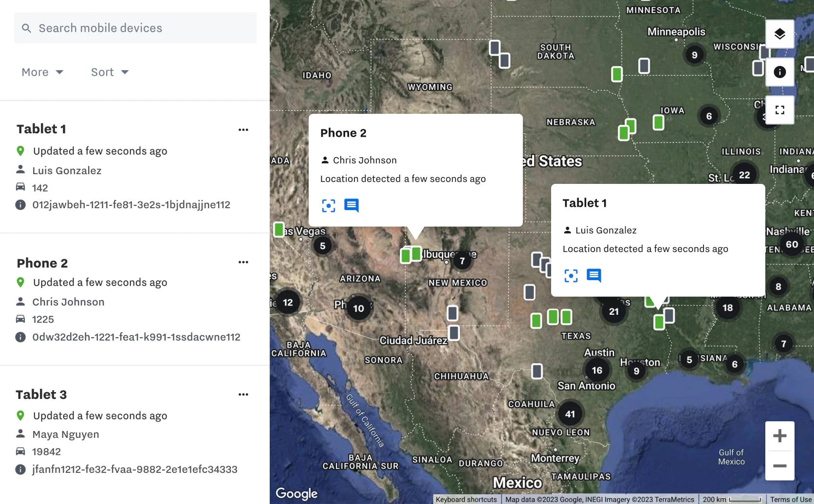The image size is (814, 504).
Task: Send message to Phone 2 popup
Action: pyautogui.click(x=351, y=206)
